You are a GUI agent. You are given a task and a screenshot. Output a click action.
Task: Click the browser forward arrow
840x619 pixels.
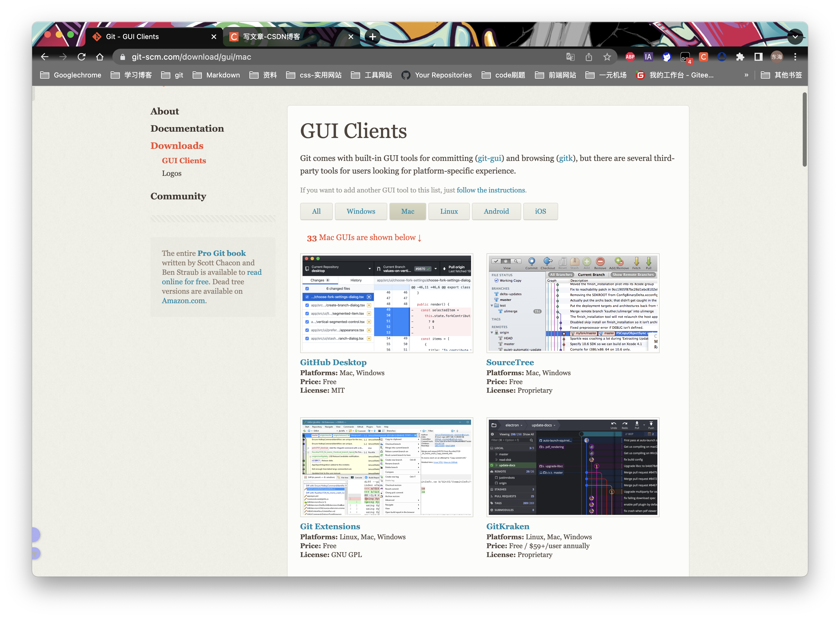(x=63, y=57)
